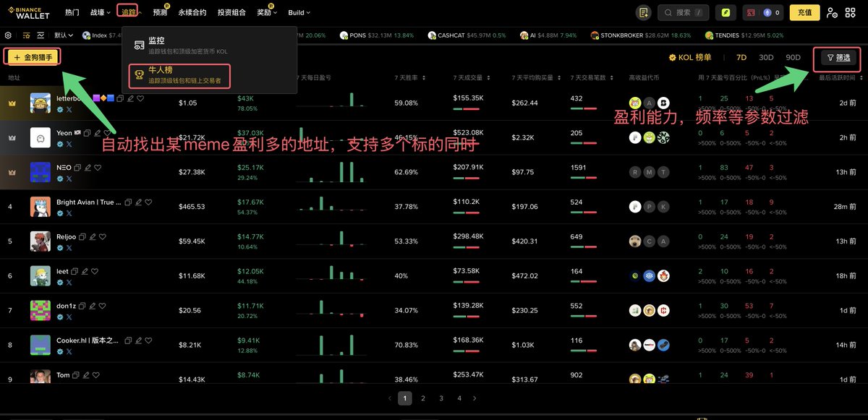Open the account settings user icon
868x420 pixels.
pyautogui.click(x=833, y=12)
